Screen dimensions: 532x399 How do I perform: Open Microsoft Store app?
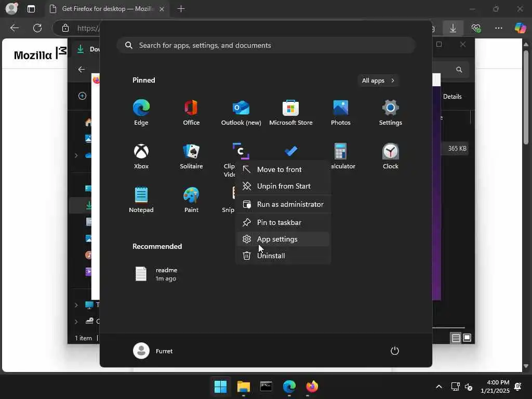[291, 113]
